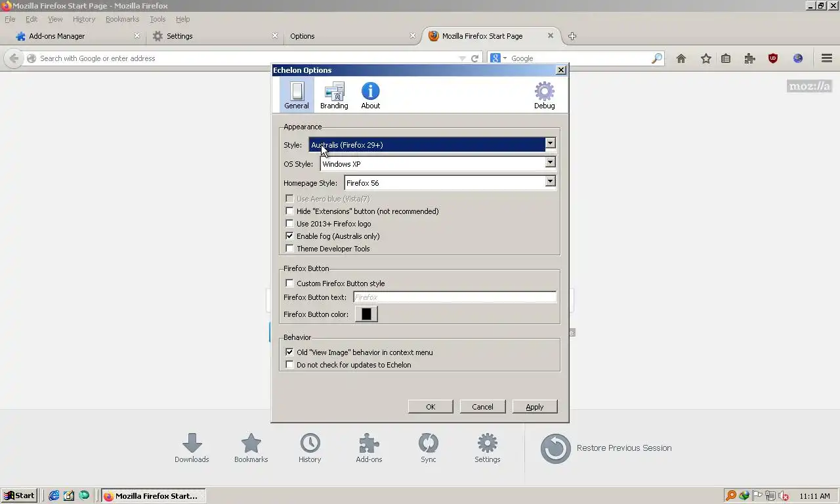Uncheck Enable fog (Australis only)
This screenshot has width=840, height=504.
point(289,236)
